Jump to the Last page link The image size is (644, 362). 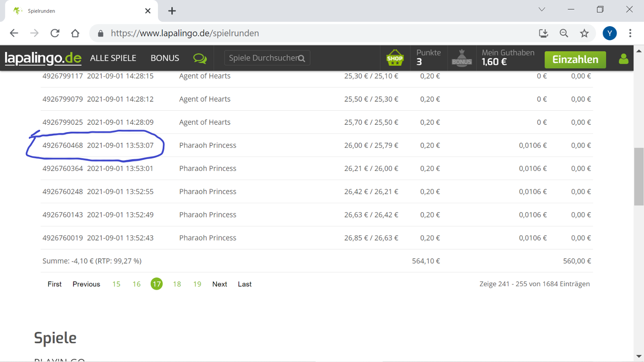(245, 284)
